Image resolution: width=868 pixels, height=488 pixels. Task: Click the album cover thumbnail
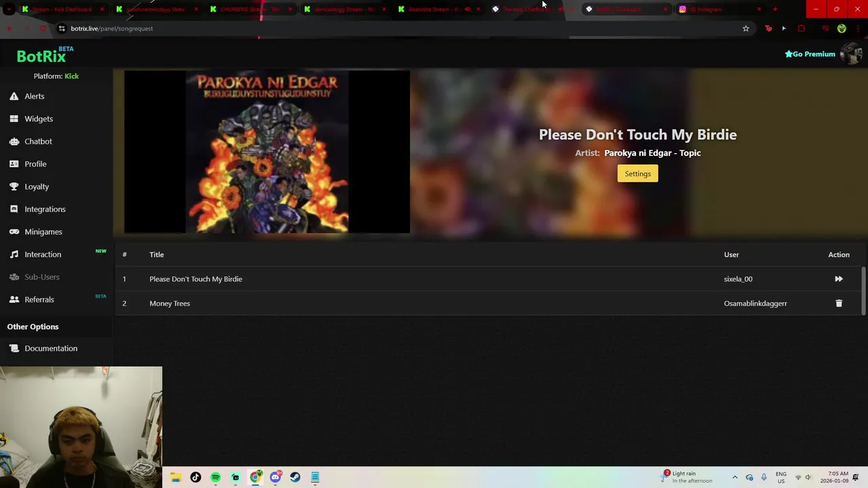point(267,152)
